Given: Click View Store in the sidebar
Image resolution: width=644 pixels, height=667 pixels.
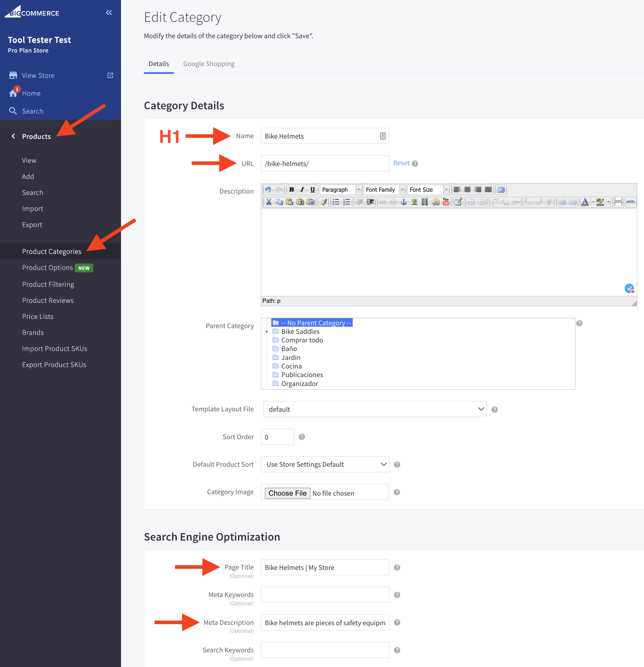Looking at the screenshot, I should coord(38,75).
